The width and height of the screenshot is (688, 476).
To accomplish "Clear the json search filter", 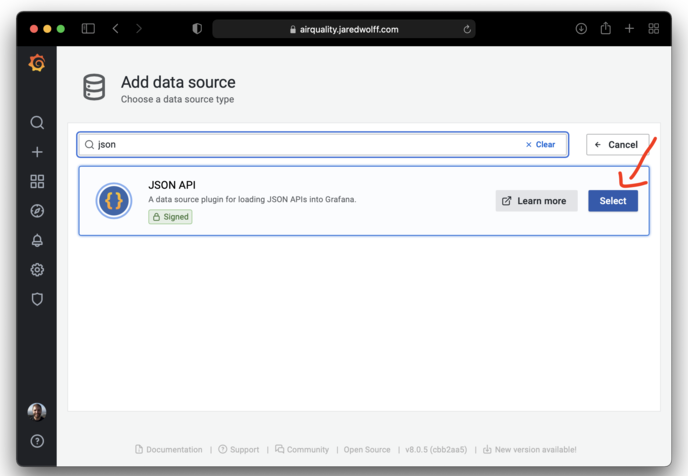I will (541, 145).
